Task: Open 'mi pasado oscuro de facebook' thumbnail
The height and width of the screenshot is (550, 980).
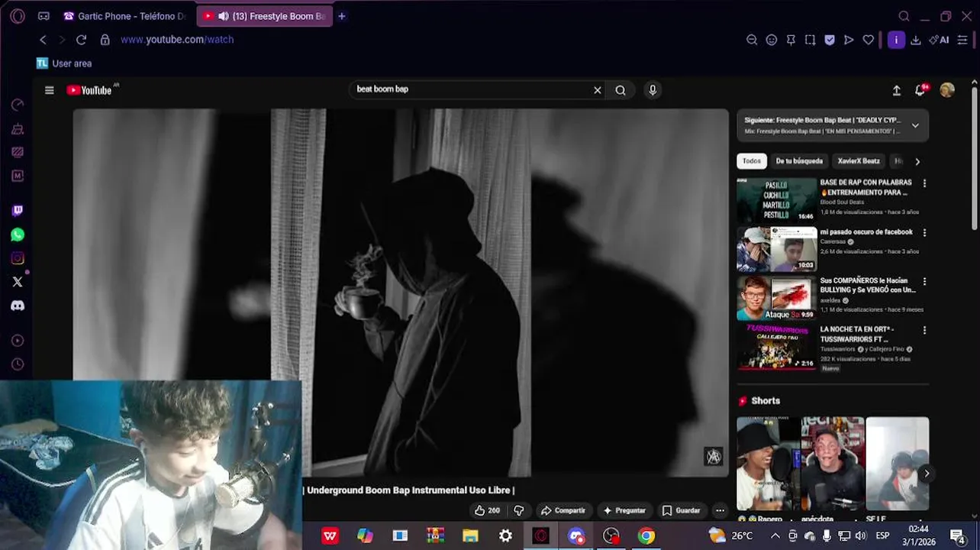Action: point(776,249)
